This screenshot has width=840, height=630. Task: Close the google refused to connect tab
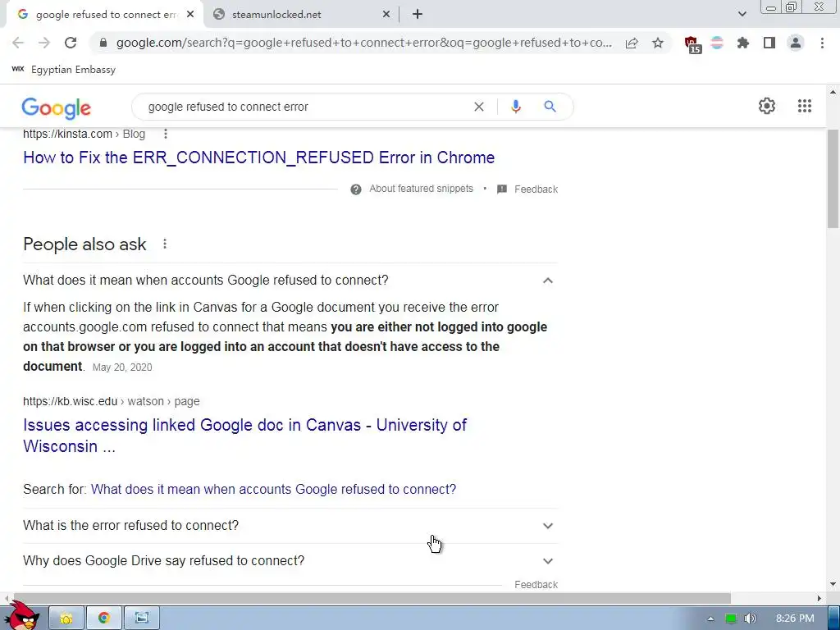click(x=190, y=15)
